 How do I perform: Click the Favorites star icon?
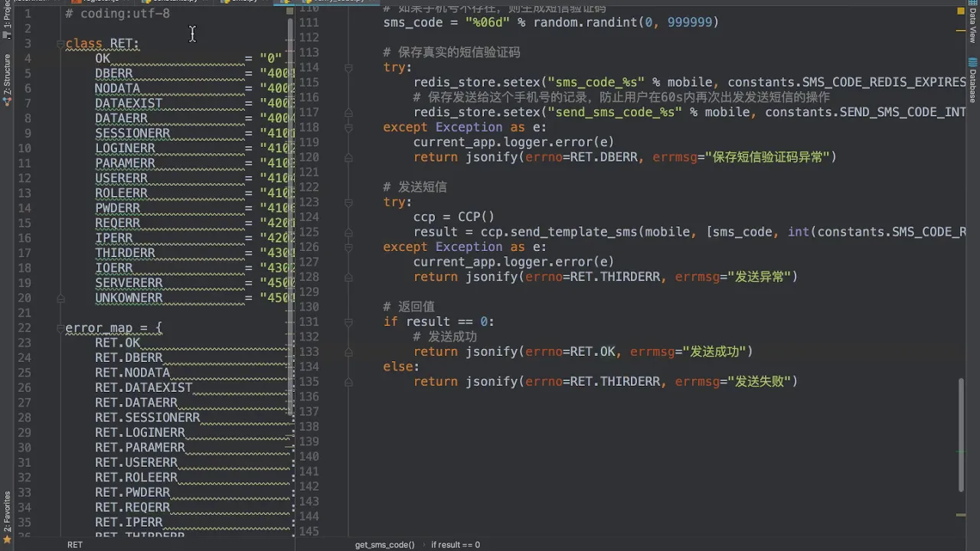pos(7,540)
